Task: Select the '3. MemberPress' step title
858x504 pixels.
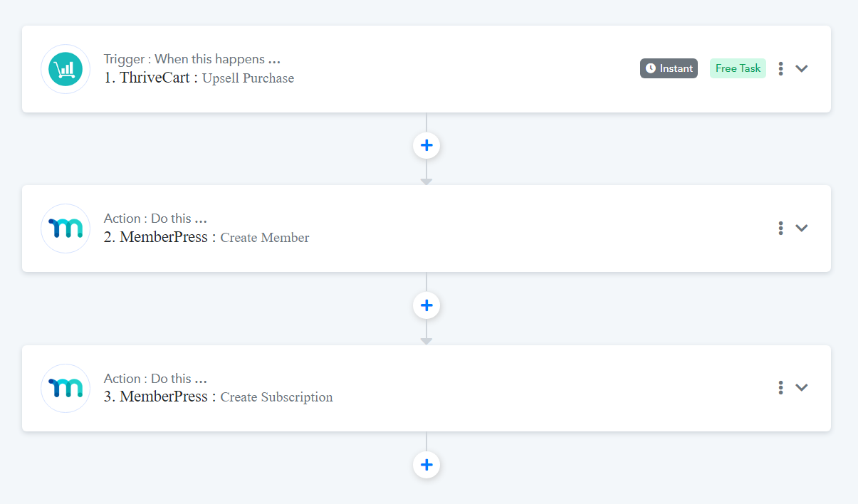Action: tap(156, 397)
